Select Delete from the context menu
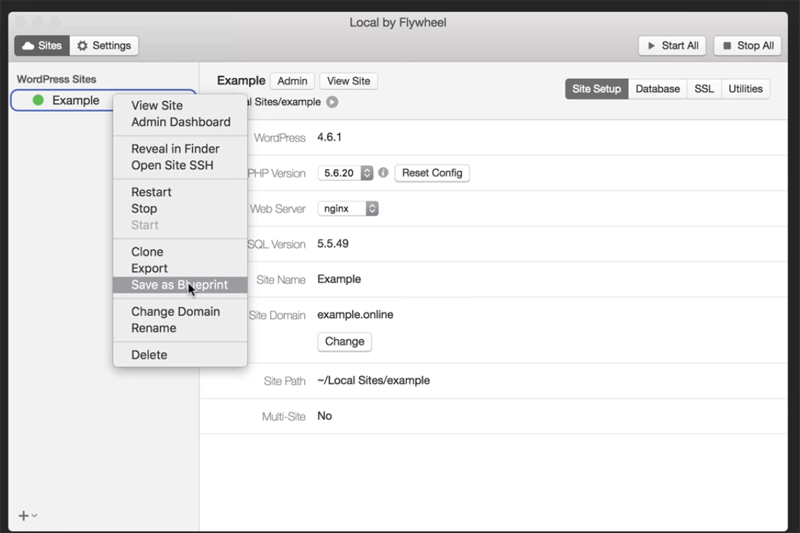This screenshot has width=800, height=533. pyautogui.click(x=149, y=355)
